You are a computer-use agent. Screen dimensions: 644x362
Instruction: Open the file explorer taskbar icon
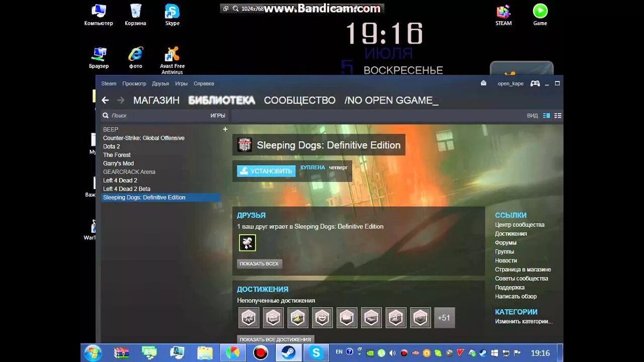(x=205, y=353)
